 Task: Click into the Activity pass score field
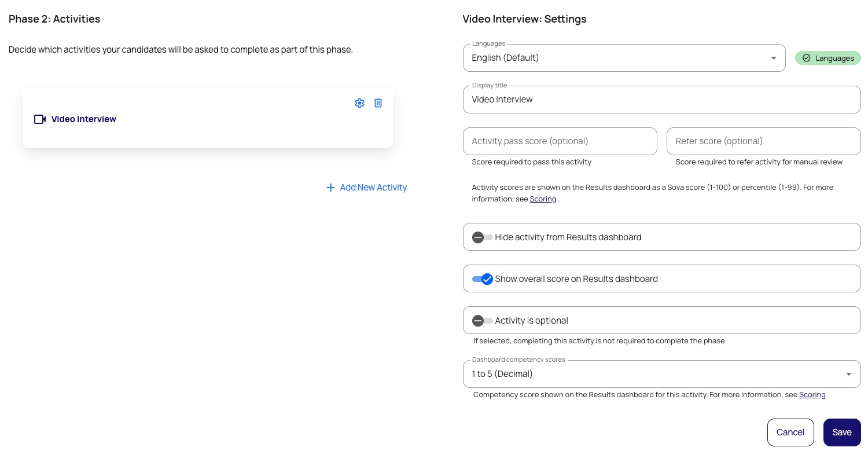coord(560,141)
